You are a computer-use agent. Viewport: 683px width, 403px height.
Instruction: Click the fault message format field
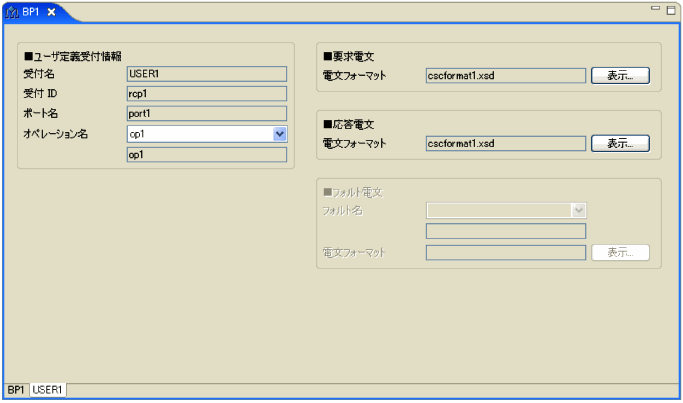[x=505, y=252]
